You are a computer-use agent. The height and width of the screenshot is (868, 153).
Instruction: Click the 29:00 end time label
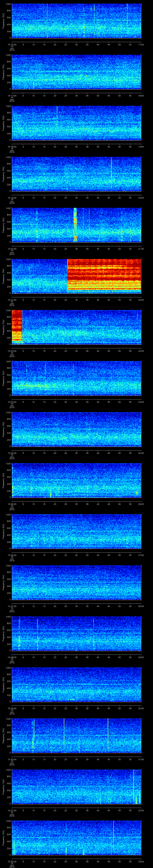pos(141,657)
